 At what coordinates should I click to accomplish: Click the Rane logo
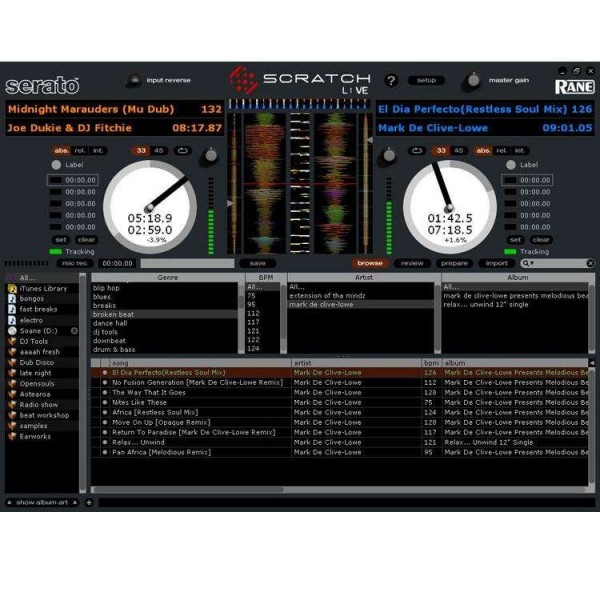575,87
